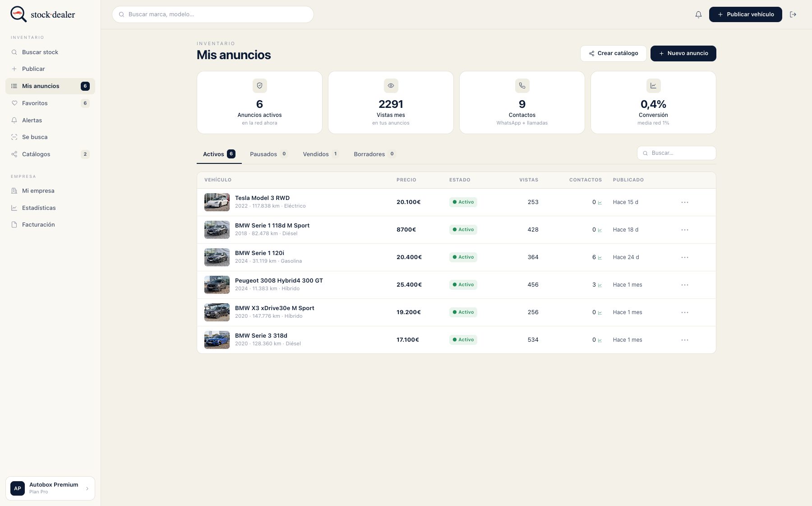The image size is (812, 506).
Task: Open Catálogos in the sidebar
Action: [50, 154]
